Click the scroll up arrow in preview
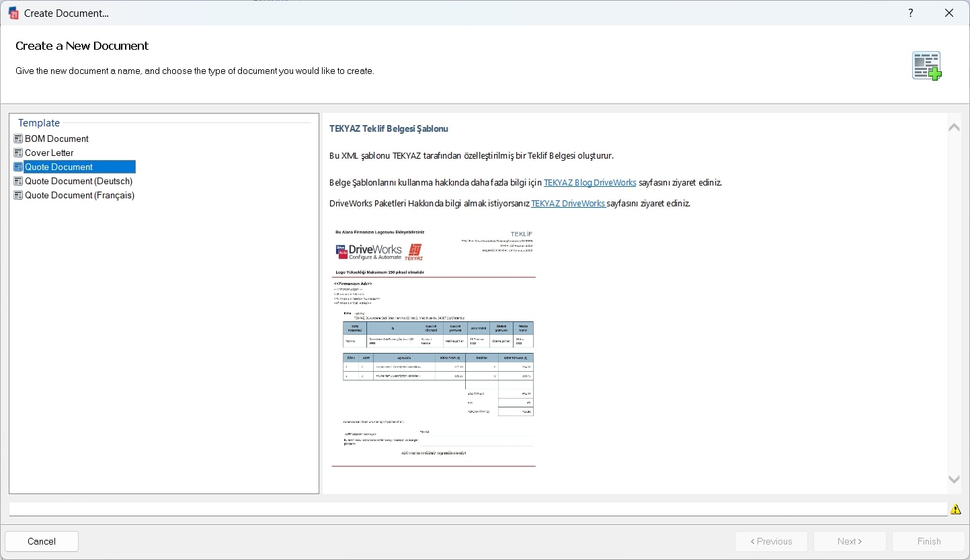This screenshot has height=560, width=970. click(954, 127)
